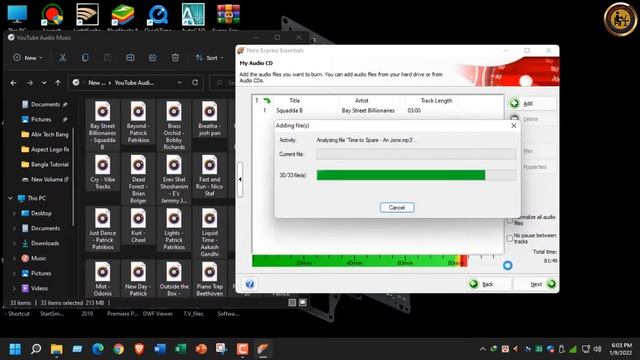Viewport: 640px width, 360px height.
Task: Select the Brass Orchid - Bobby Richards file
Action: click(174, 124)
